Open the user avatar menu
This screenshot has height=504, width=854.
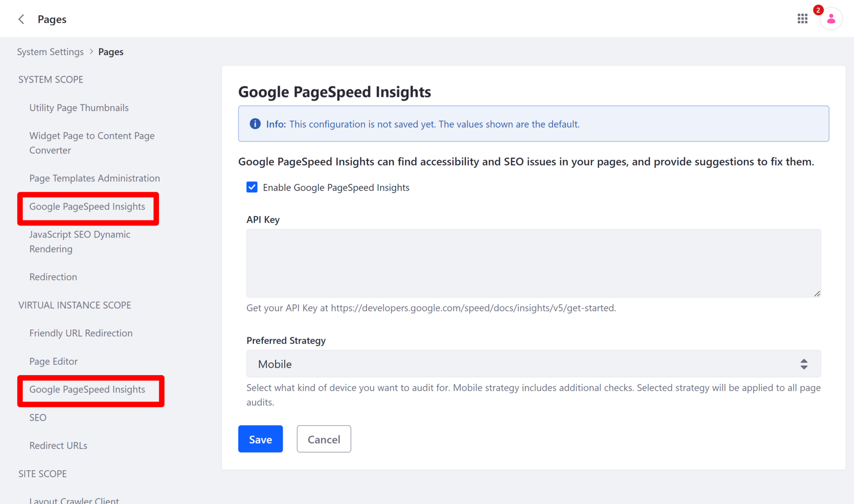coord(830,20)
